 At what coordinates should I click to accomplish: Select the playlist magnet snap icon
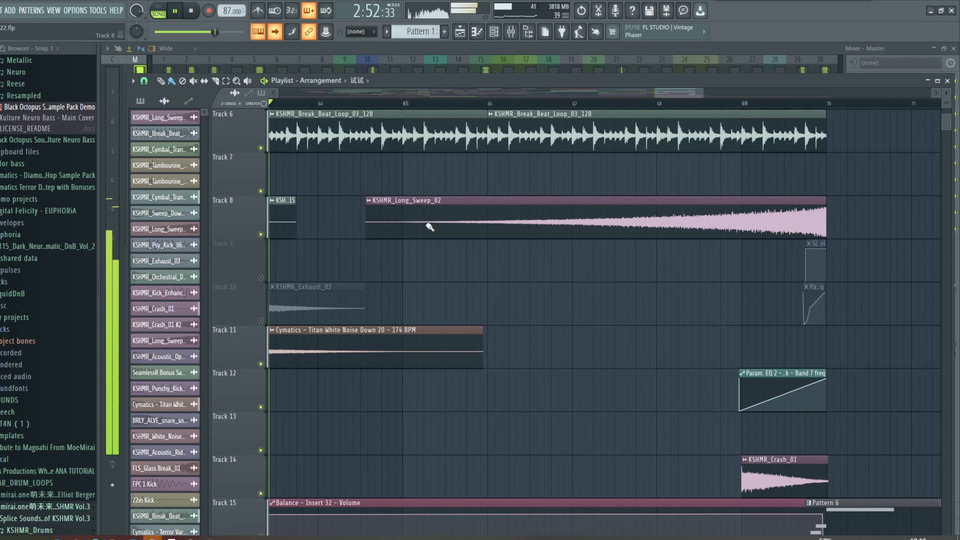(x=143, y=80)
